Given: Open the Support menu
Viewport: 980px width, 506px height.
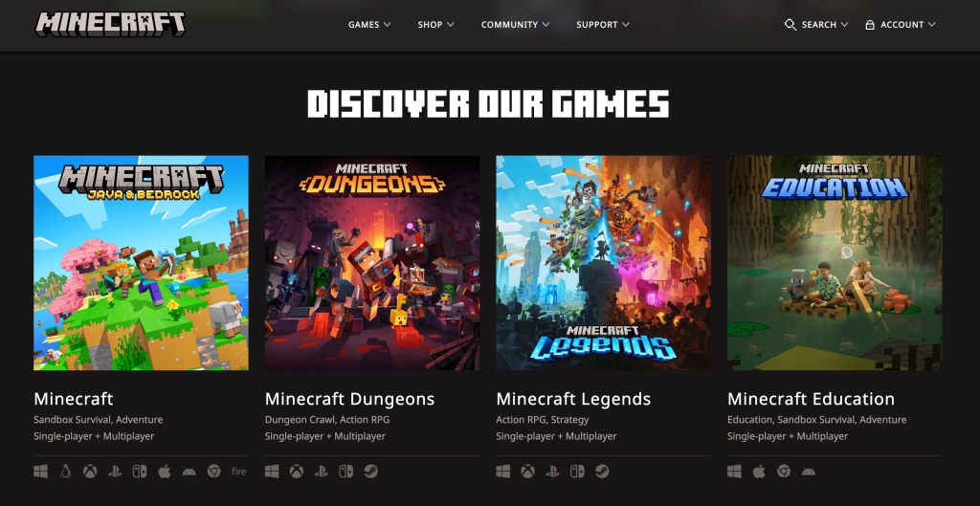Looking at the screenshot, I should pyautogui.click(x=603, y=25).
